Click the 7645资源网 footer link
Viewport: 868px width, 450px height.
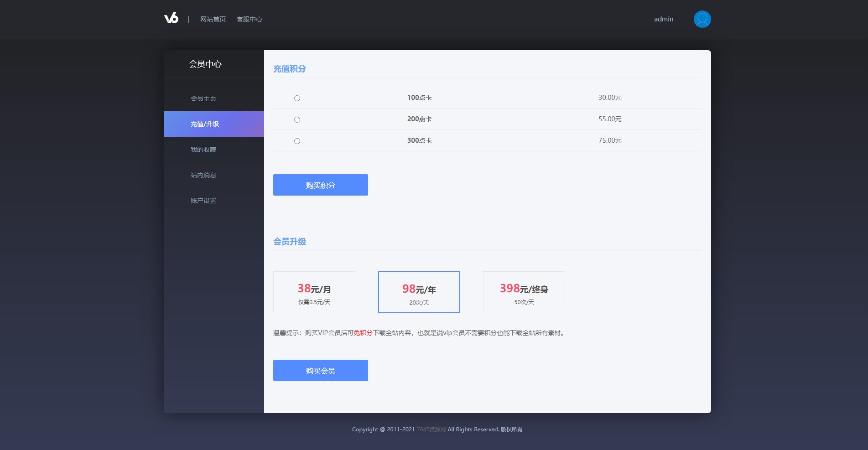[431, 429]
